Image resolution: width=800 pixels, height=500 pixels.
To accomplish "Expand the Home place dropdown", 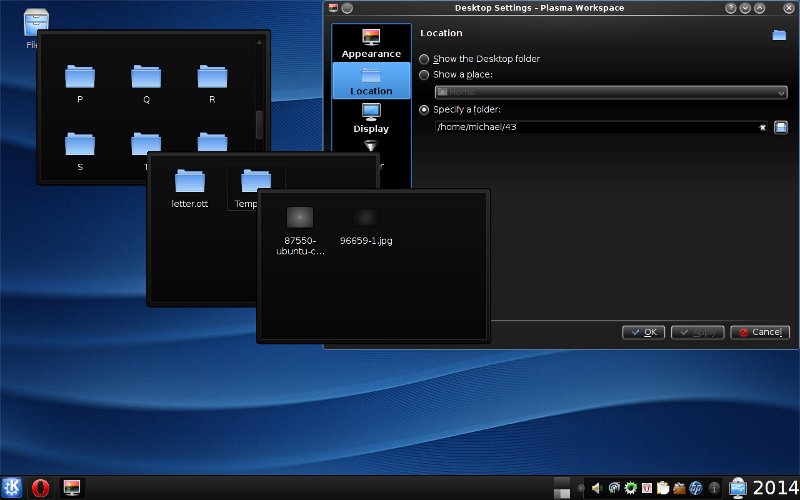I will tap(611, 92).
